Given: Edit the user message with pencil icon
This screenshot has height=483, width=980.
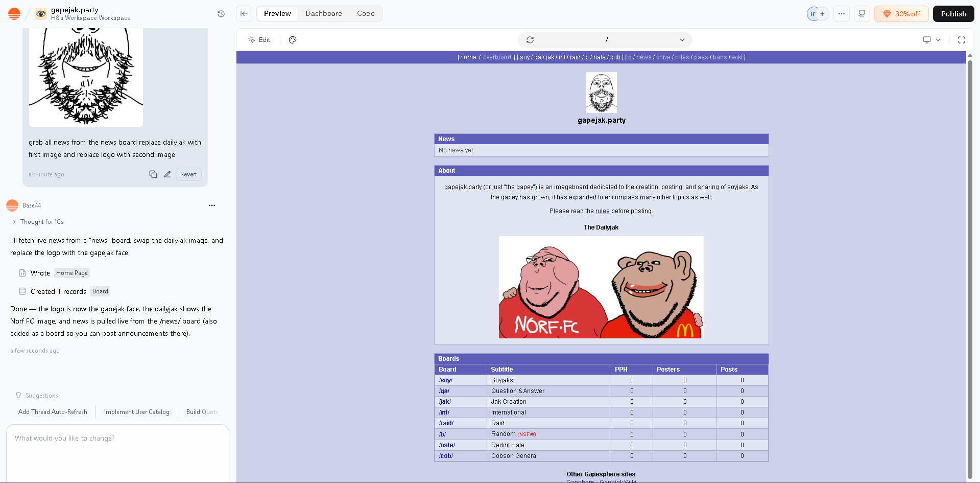Looking at the screenshot, I should pyautogui.click(x=167, y=174).
